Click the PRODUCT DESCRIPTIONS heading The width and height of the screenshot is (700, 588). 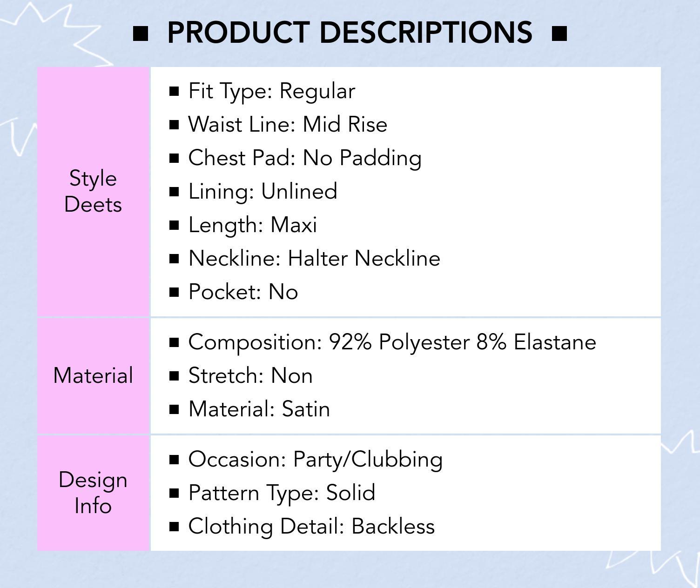point(350,33)
